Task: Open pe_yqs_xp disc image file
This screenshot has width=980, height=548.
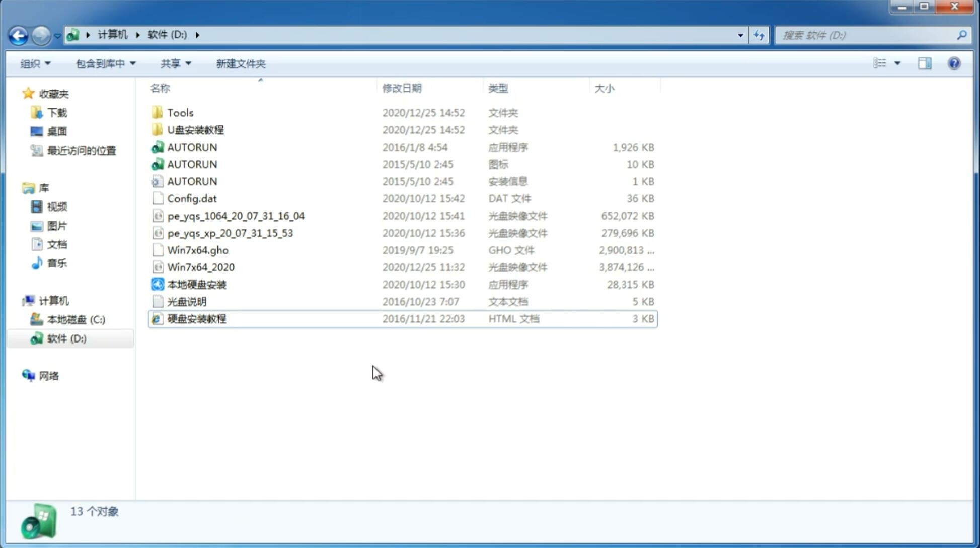Action: 230,232
